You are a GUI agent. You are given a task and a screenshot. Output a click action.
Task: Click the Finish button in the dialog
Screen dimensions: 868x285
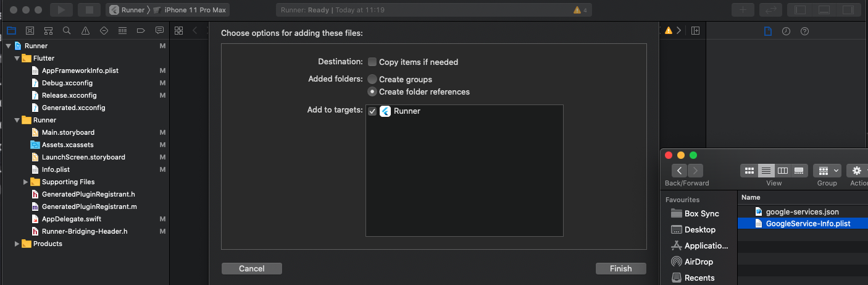click(x=621, y=268)
